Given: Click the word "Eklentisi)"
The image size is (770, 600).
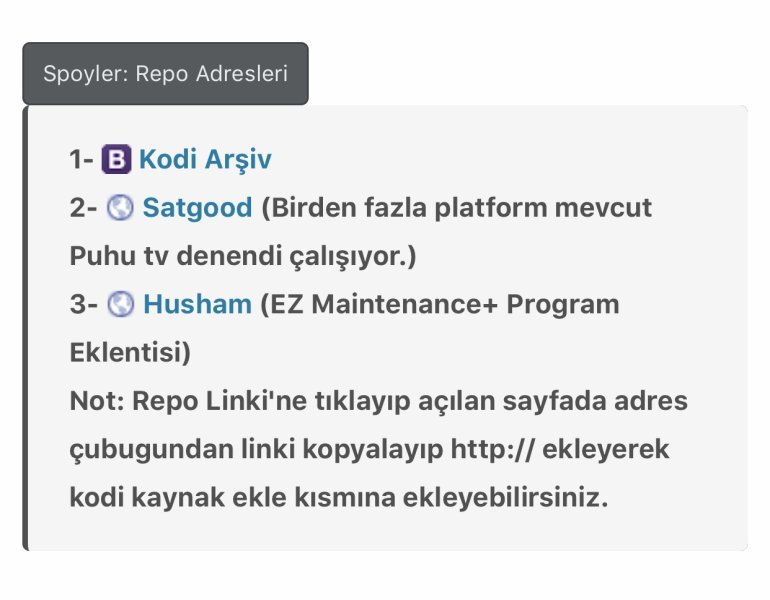Looking at the screenshot, I should 130,352.
